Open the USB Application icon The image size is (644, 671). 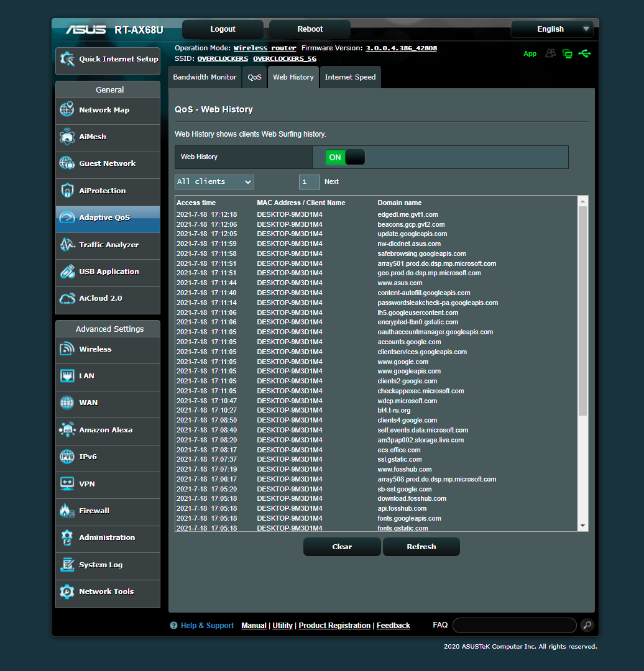click(67, 272)
